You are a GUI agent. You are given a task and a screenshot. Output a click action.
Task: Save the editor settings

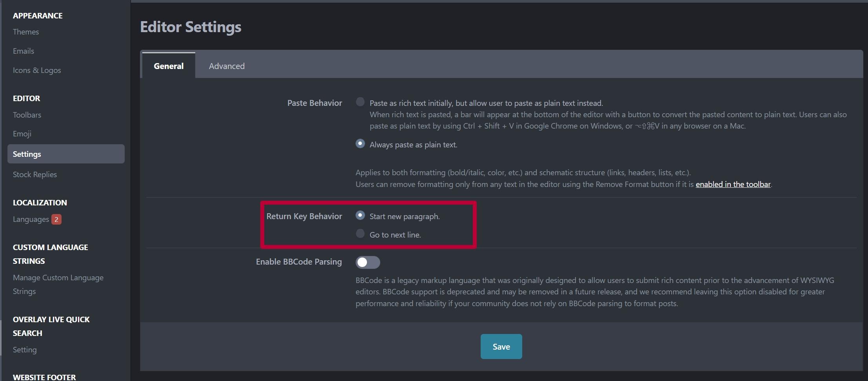501,347
